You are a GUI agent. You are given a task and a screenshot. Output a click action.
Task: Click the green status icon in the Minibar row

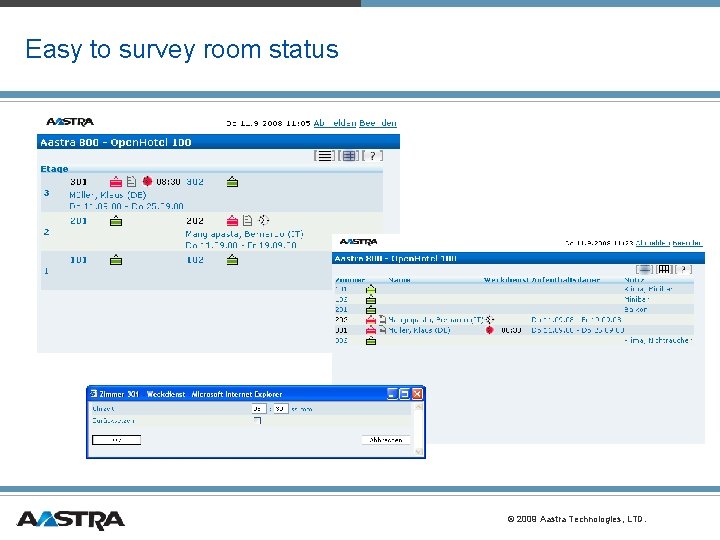pyautogui.click(x=371, y=300)
